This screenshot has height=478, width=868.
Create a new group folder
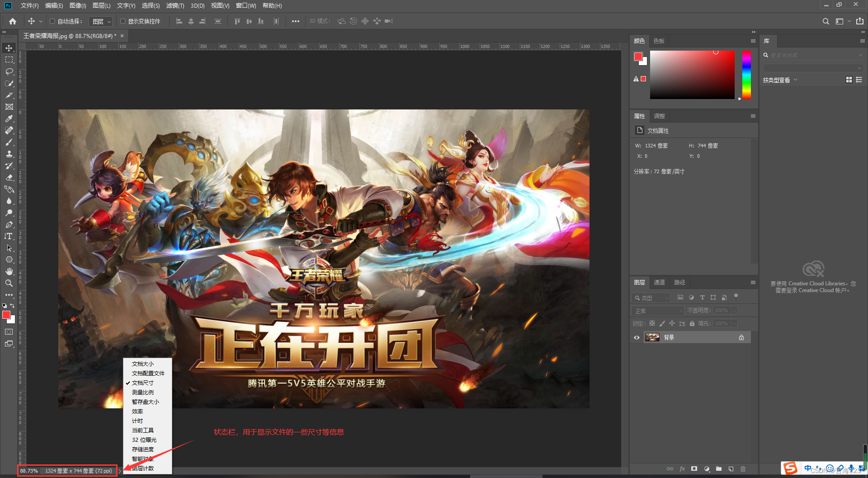719,469
